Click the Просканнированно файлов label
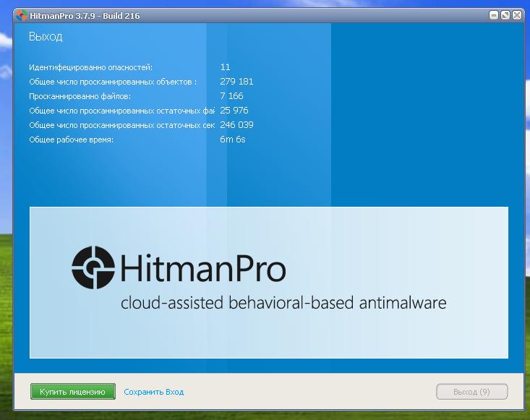The width and height of the screenshot is (530, 420). (x=80, y=96)
